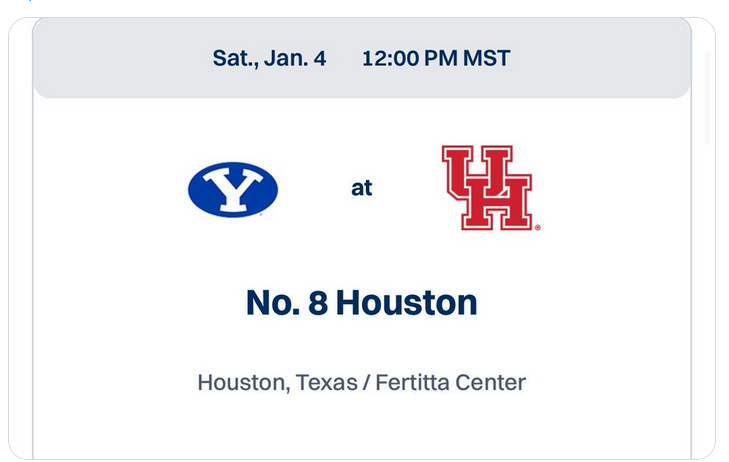Click the Fertitta Center venue text
This screenshot has width=729, height=462.
click(x=451, y=383)
